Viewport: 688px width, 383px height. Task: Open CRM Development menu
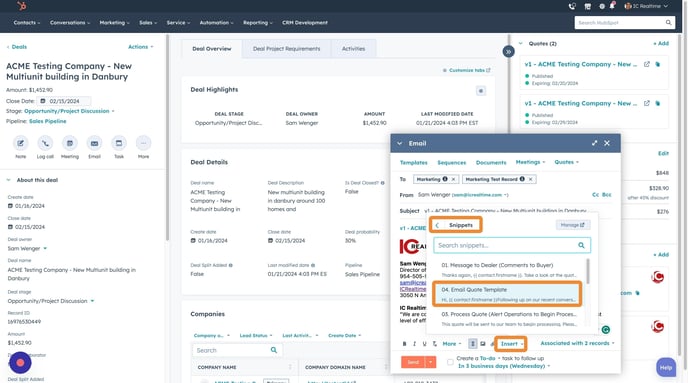tap(305, 22)
